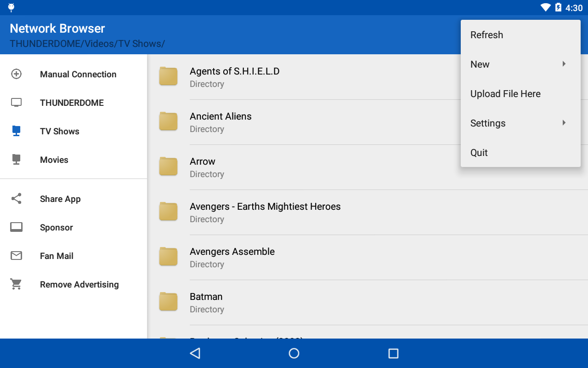Click the blue TV Shows icon
The width and height of the screenshot is (588, 368).
tap(16, 131)
